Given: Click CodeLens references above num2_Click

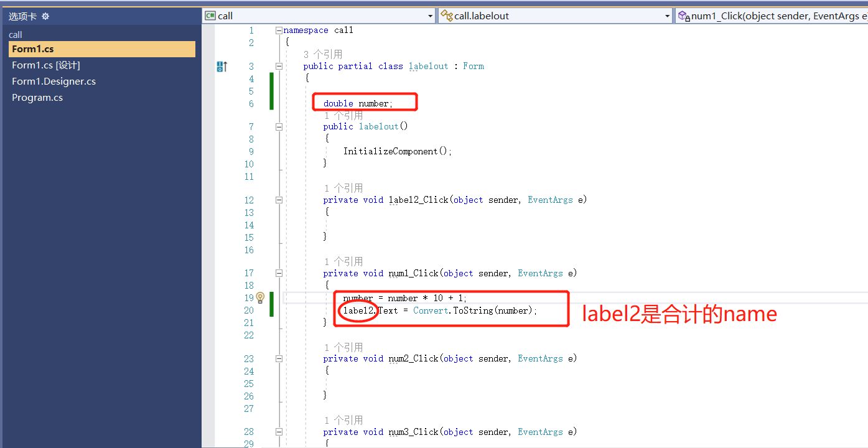Looking at the screenshot, I should coord(343,347).
